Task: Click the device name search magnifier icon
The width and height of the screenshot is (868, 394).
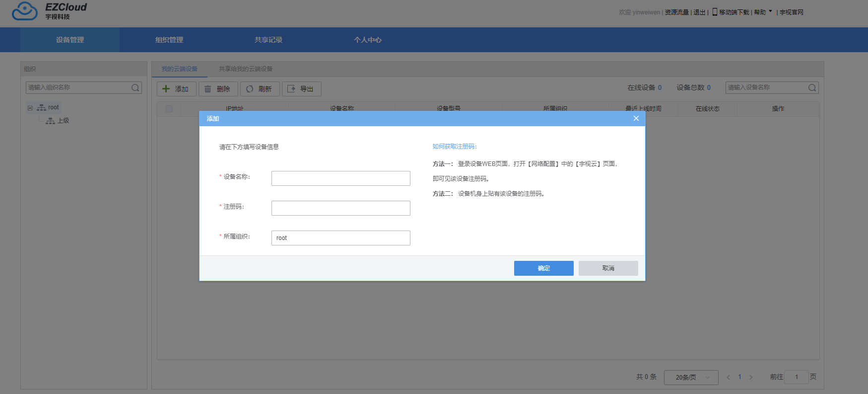Action: 812,87
